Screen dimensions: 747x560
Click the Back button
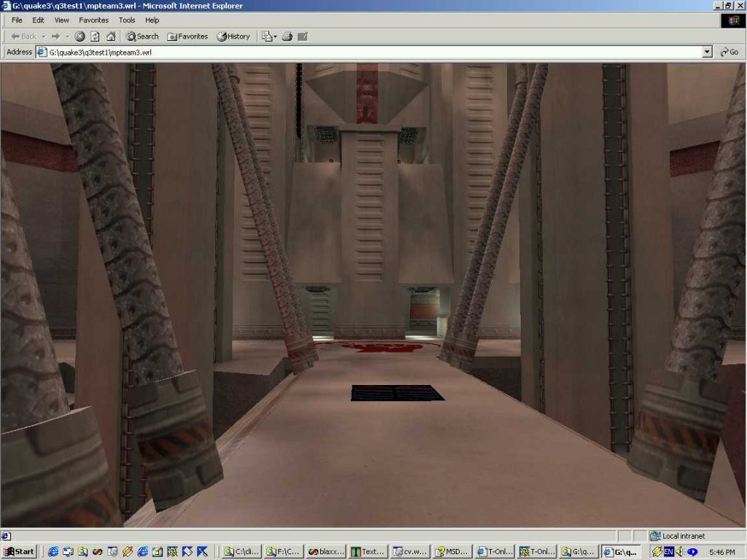coord(23,36)
